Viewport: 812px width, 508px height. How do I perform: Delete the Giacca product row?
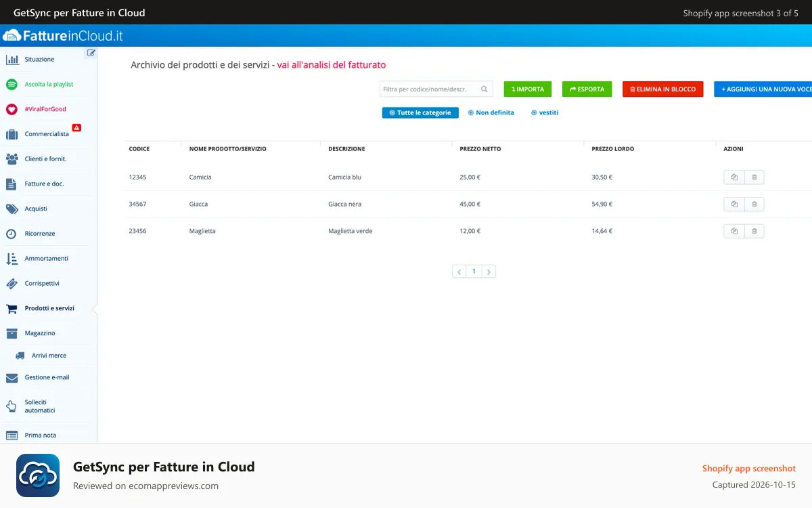(754, 204)
